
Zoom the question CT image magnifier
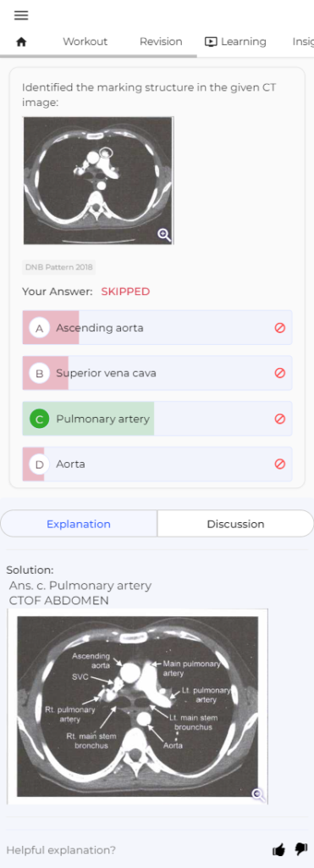(164, 235)
